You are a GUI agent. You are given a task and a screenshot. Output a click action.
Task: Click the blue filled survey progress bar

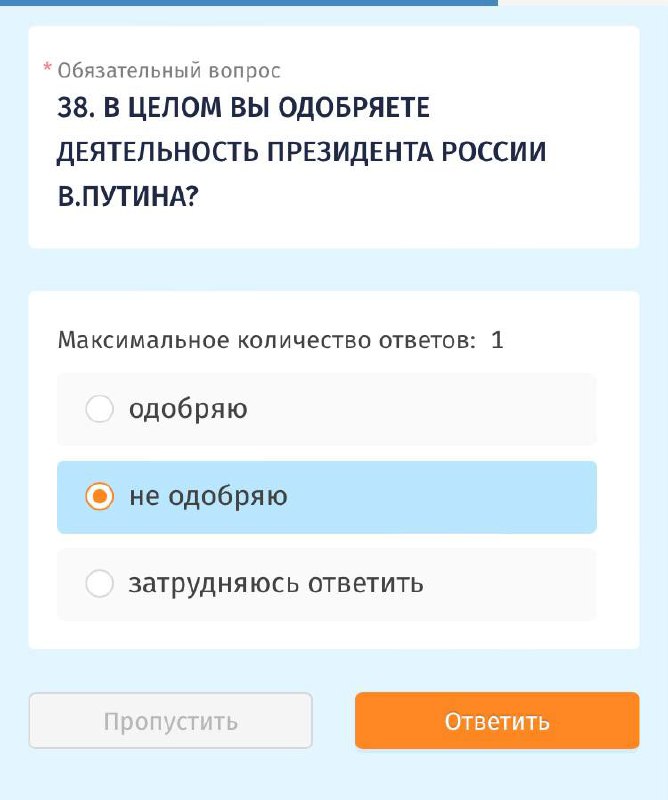(x=249, y=3)
